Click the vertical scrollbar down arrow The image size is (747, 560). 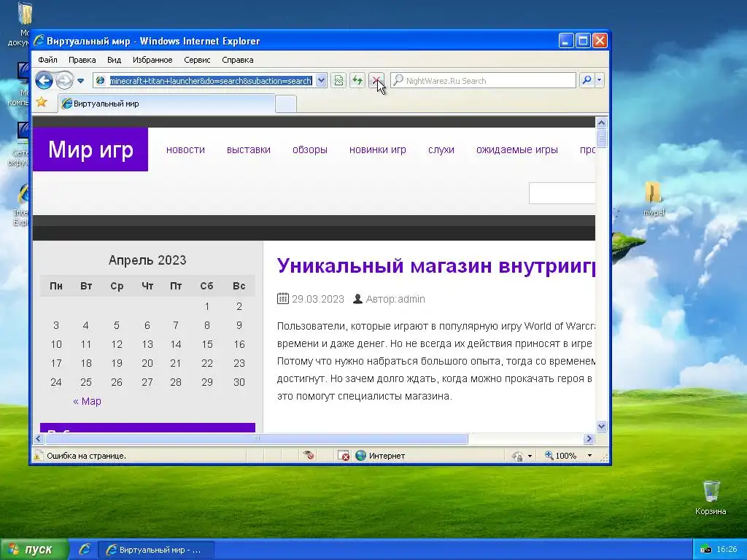(x=601, y=426)
